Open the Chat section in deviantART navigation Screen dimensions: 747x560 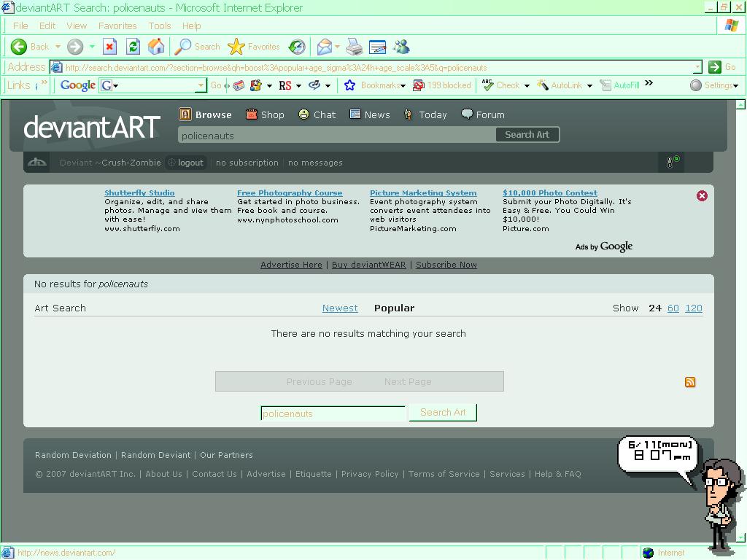[317, 114]
